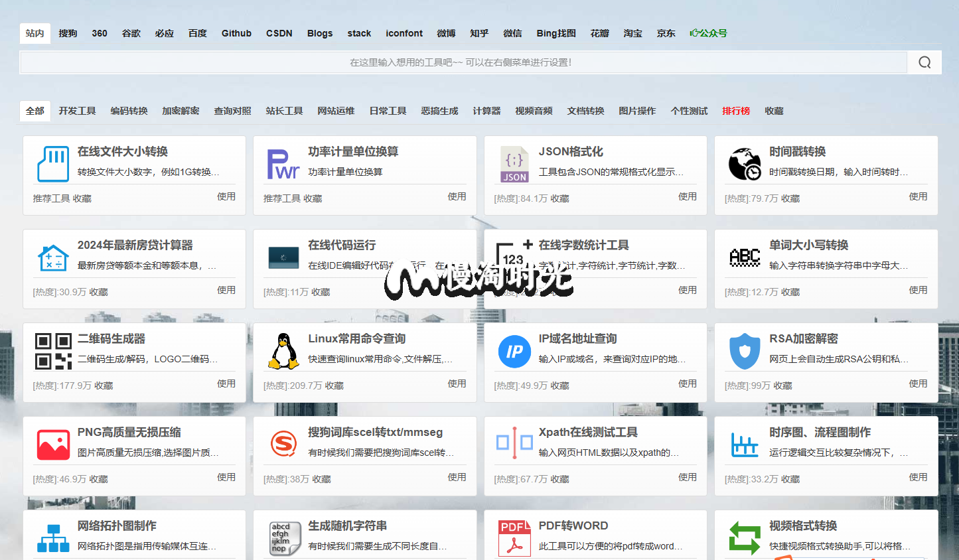The image size is (959, 560).
Task: Open the Xpath在线测试工具 title
Action: point(588,432)
